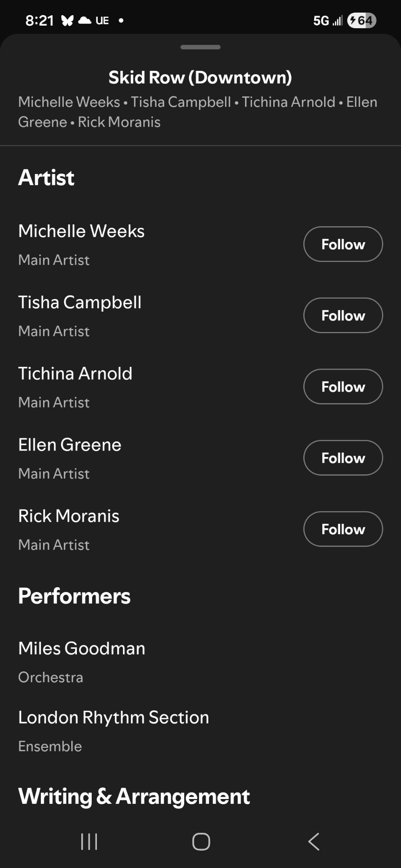Tap the cloud notification icon
401x868 pixels.
click(x=85, y=20)
